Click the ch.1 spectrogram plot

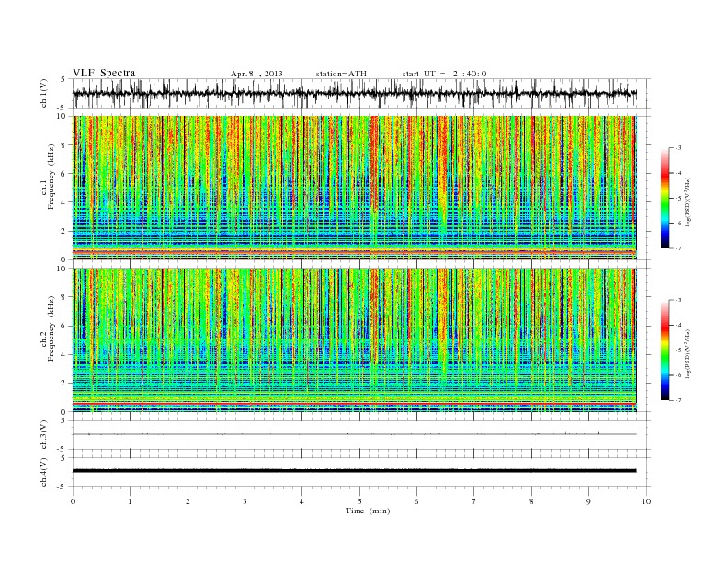coord(355,188)
